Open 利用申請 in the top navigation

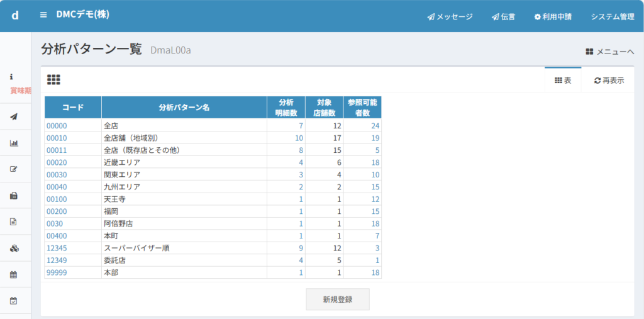(x=553, y=17)
